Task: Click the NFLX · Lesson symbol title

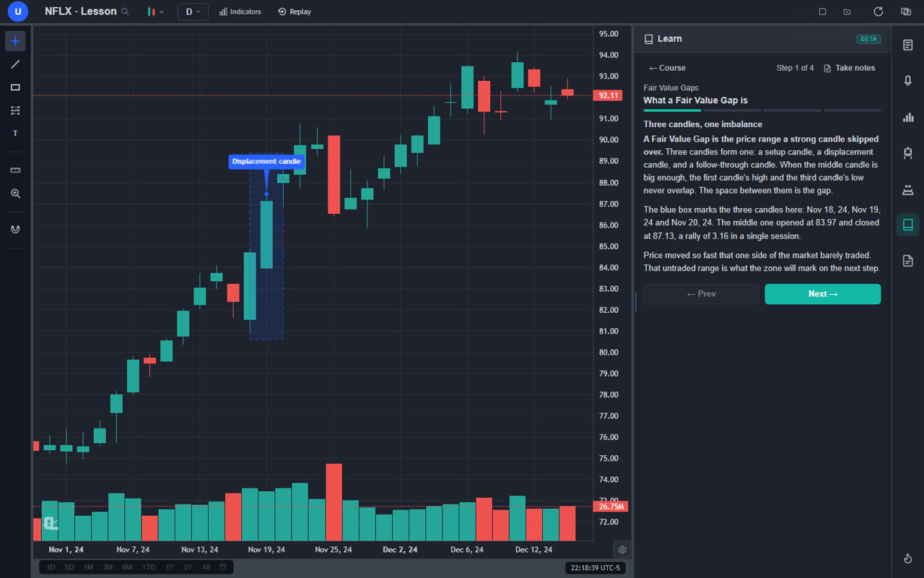Action: click(80, 12)
